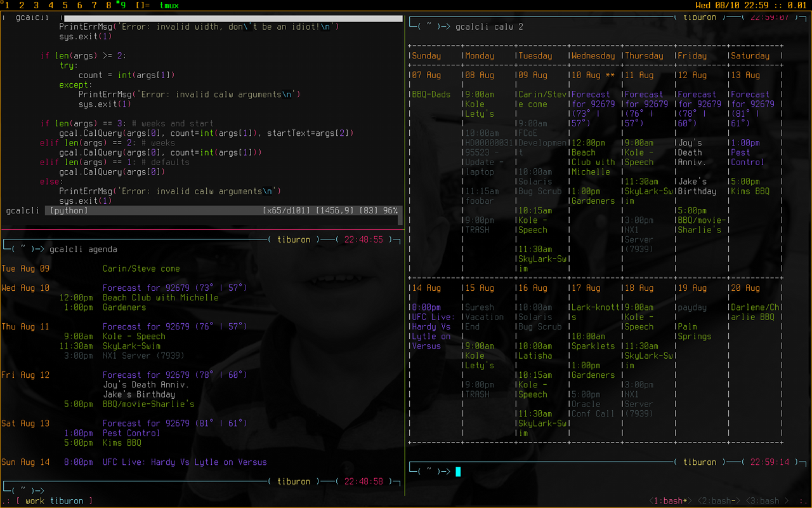Viewport: 812px width, 508px height.
Task: Click the Wednesday column header in calendar
Action: 593,56
